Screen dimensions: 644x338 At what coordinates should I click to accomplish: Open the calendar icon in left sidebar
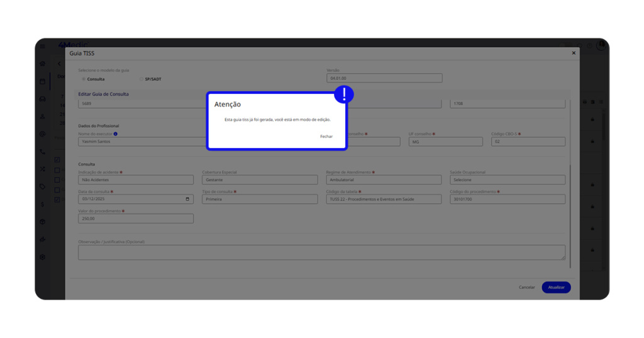(43, 81)
